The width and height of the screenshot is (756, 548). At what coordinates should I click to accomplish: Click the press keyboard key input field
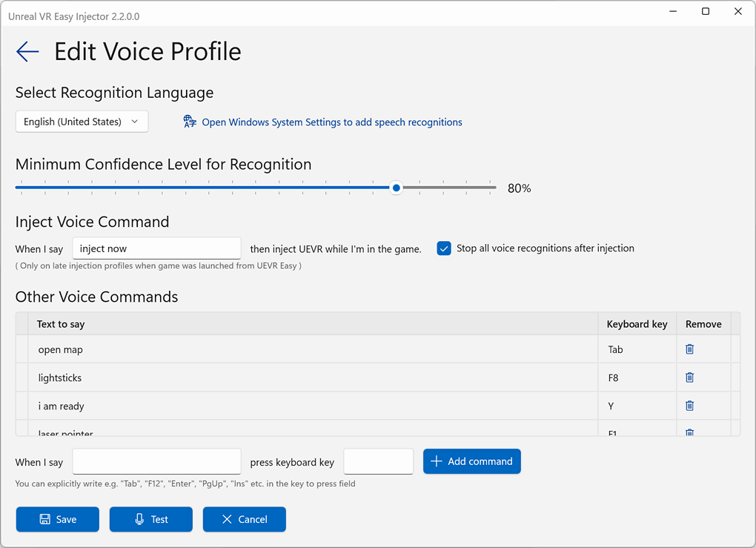click(378, 461)
